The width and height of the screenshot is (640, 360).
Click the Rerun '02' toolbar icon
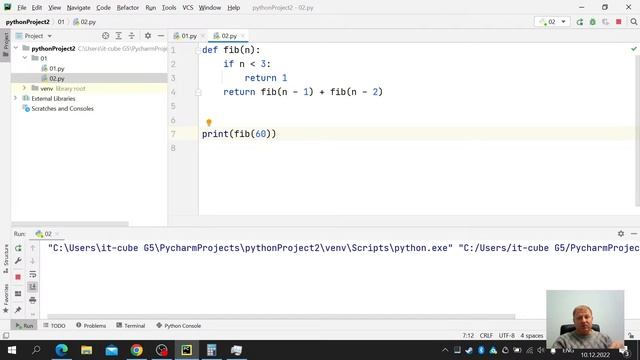click(580, 22)
